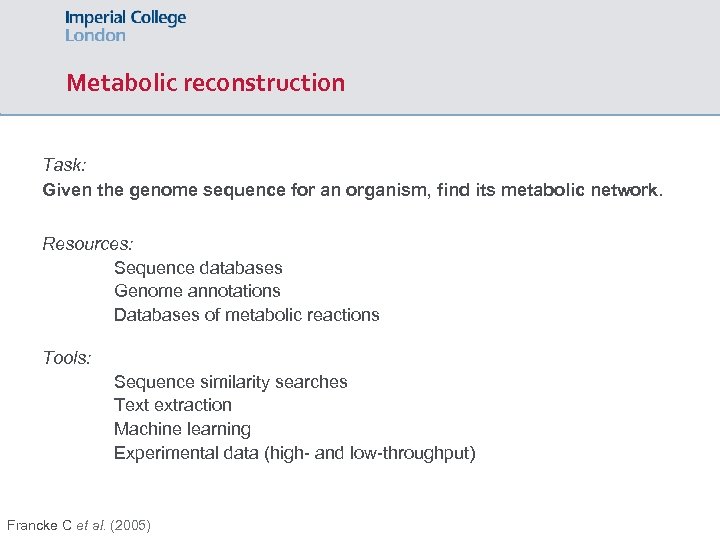Click the italic Resources: heading
This screenshot has height=540, width=720.
coord(88,243)
